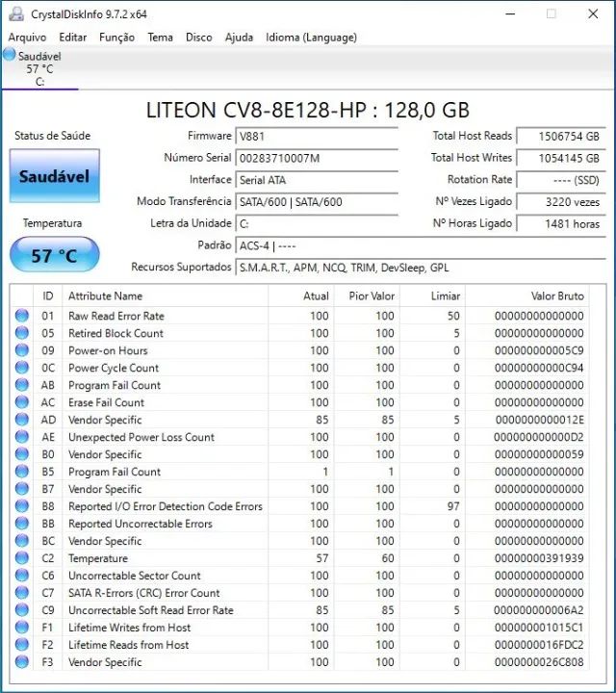Click the status orb for attribute AD
Viewport: 616px width, 693px height.
(21, 420)
